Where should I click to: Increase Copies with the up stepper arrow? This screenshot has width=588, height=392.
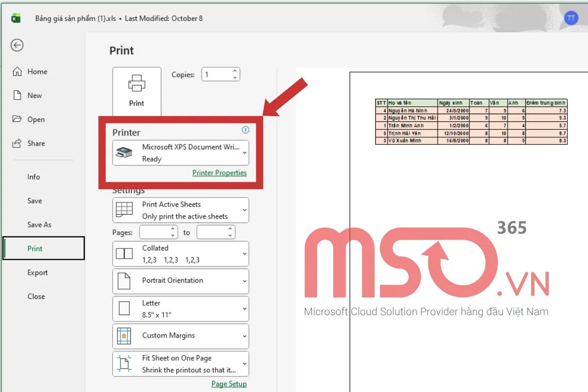tap(235, 71)
